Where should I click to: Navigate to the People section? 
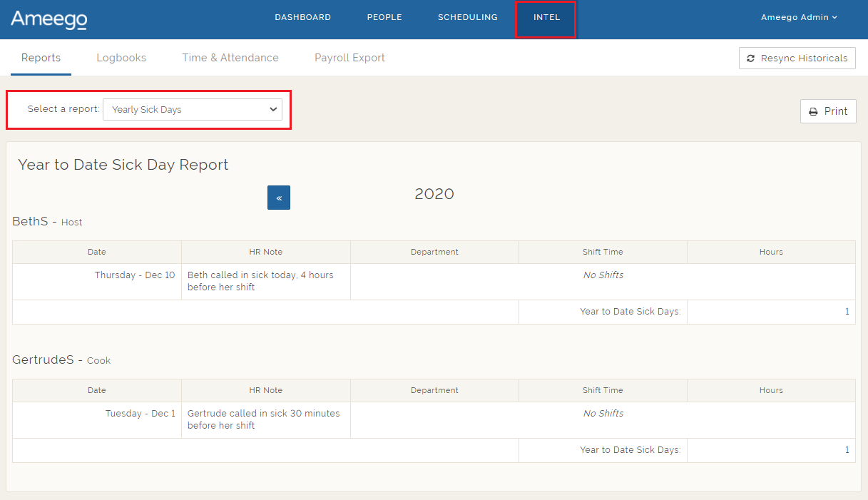pos(384,18)
